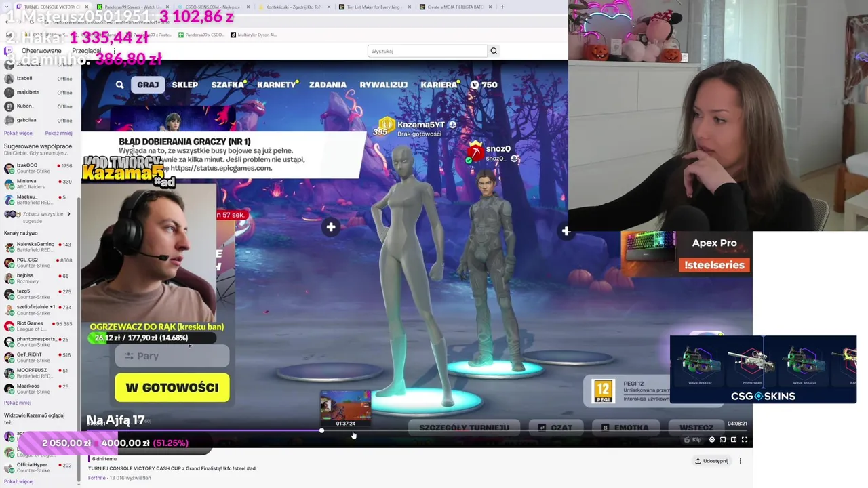The image size is (868, 488).
Task: Select the GRAJ lobby tab
Action: (x=148, y=85)
